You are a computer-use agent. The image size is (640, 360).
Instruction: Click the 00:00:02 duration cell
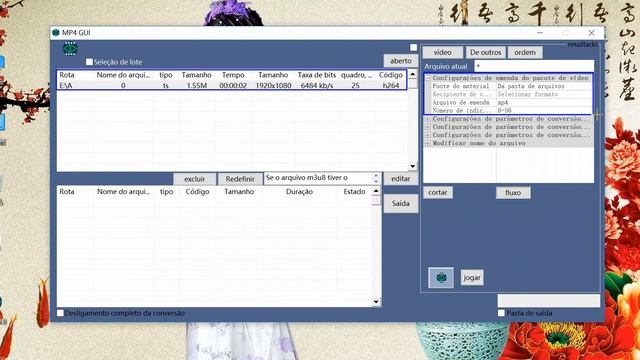point(233,85)
